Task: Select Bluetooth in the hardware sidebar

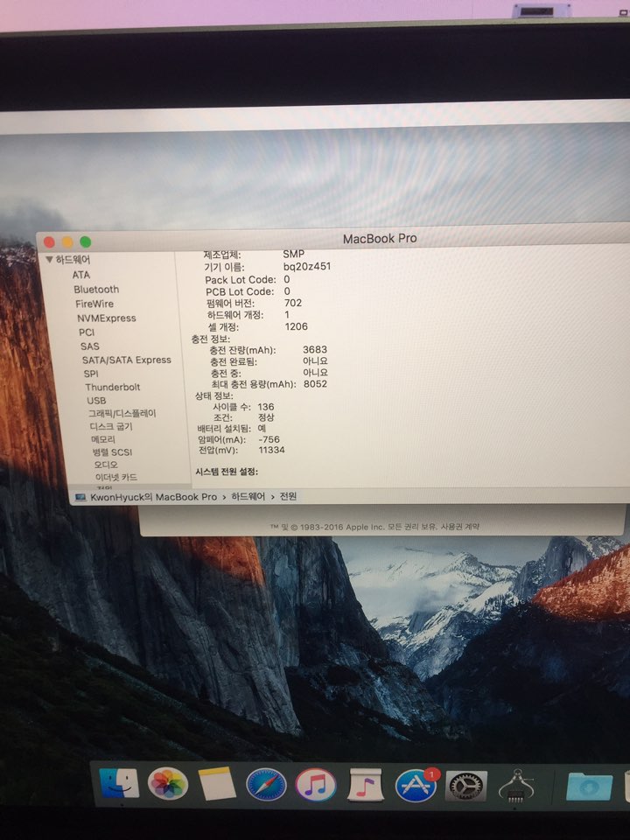Action: tap(96, 290)
